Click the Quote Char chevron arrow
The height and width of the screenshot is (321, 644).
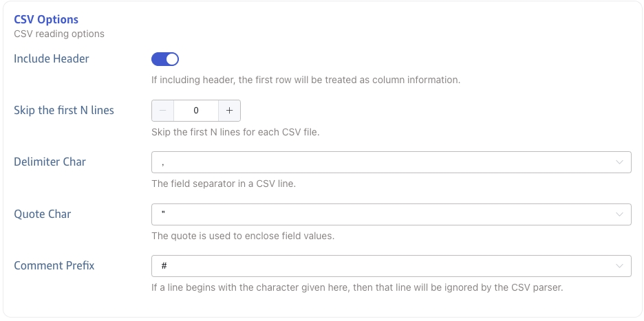(x=619, y=214)
